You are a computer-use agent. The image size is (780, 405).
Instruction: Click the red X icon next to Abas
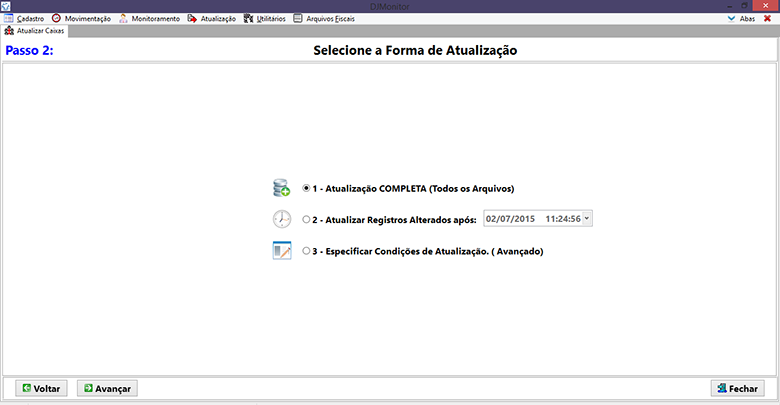pos(767,18)
